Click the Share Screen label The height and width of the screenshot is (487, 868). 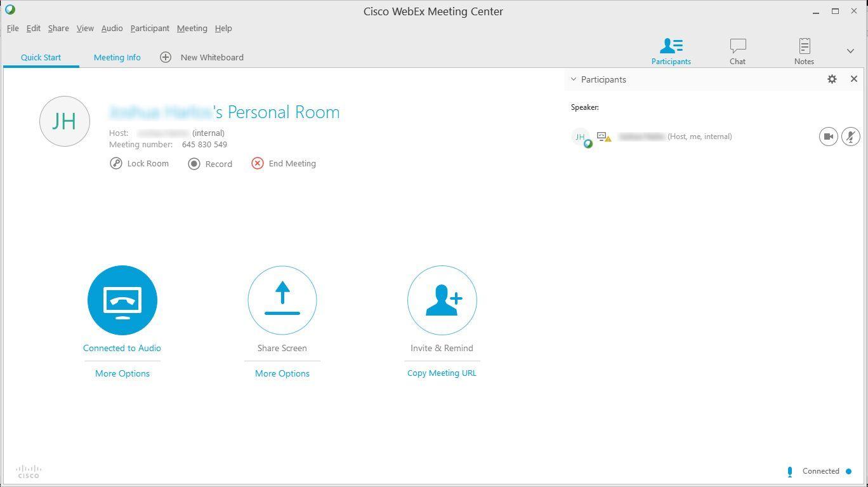282,348
